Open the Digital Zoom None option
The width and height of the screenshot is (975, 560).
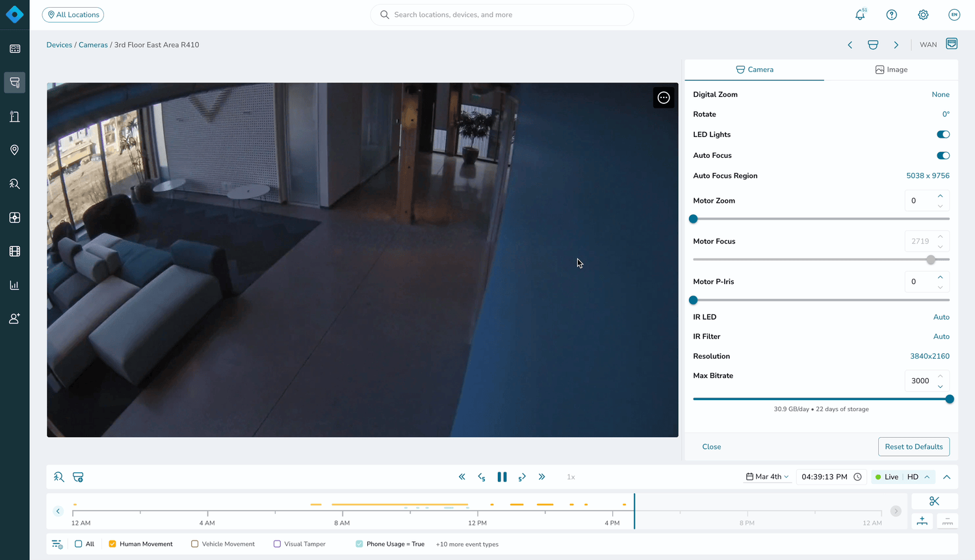coord(941,95)
